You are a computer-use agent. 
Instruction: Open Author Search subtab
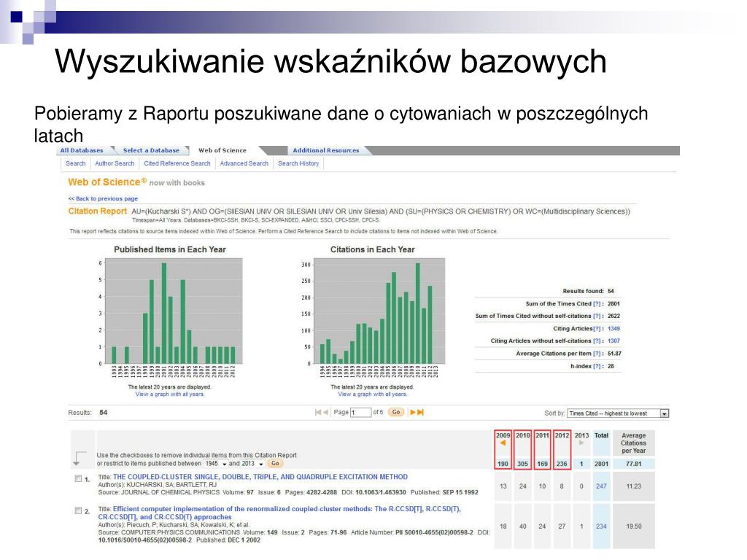115,163
